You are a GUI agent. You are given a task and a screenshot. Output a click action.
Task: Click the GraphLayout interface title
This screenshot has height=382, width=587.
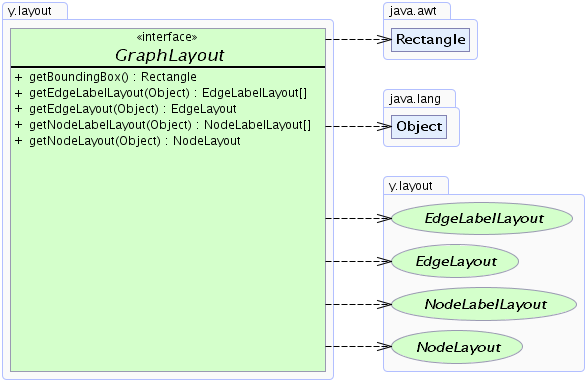point(169,55)
